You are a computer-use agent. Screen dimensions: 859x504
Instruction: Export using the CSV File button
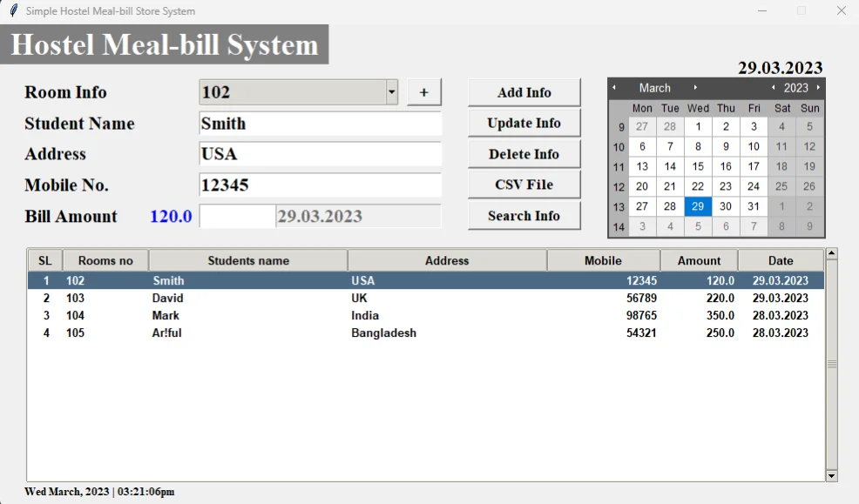(524, 185)
